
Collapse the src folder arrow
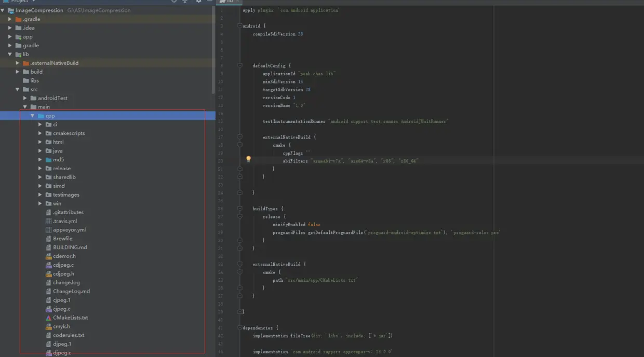pos(18,89)
